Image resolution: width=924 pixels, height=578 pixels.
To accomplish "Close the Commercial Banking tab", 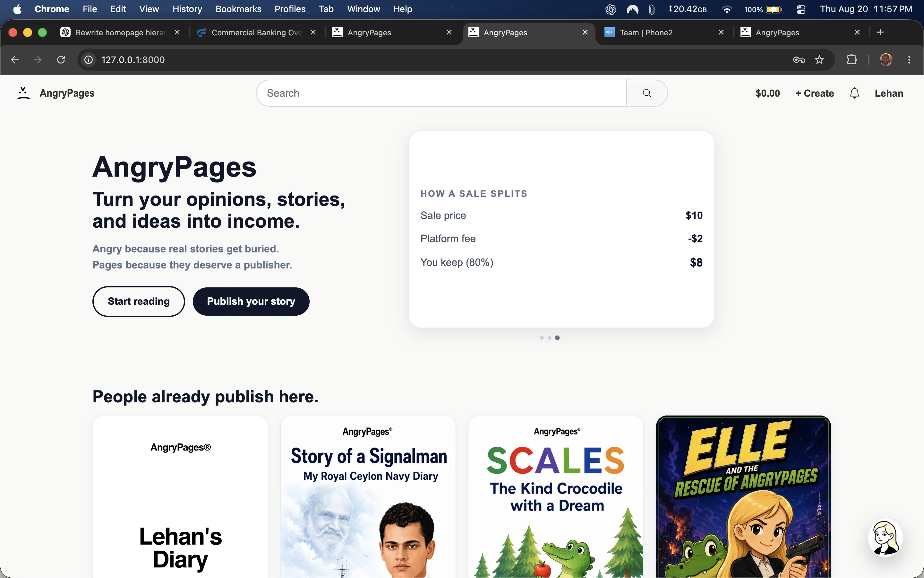I will coord(313,32).
